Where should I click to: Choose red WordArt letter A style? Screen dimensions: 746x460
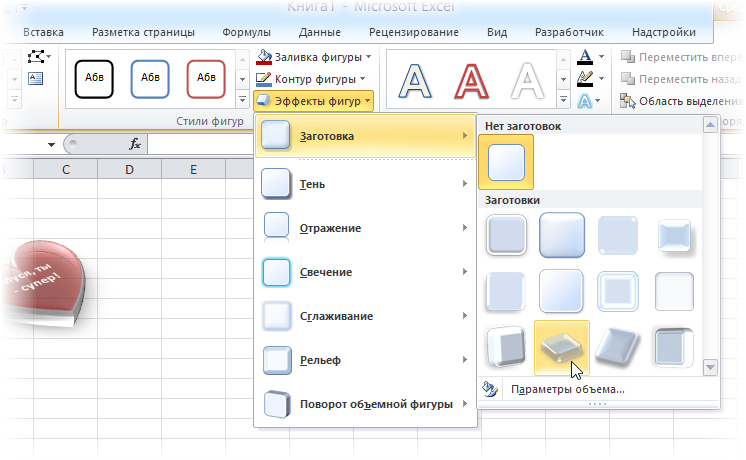coord(471,81)
